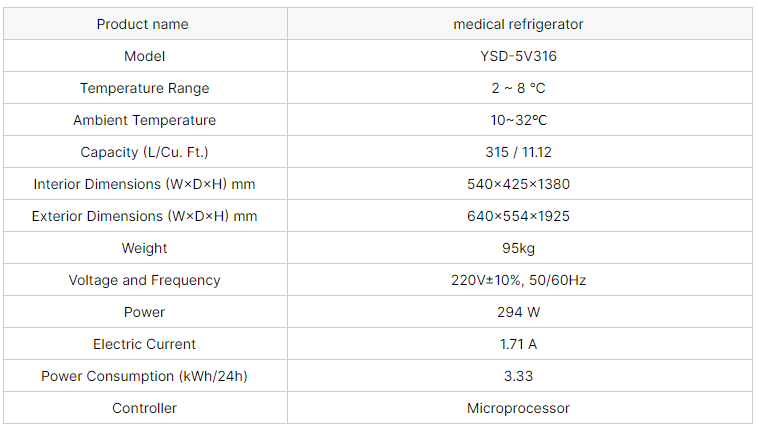Click the 95kg weight value
Screen dimensions: 758x432
(518, 248)
